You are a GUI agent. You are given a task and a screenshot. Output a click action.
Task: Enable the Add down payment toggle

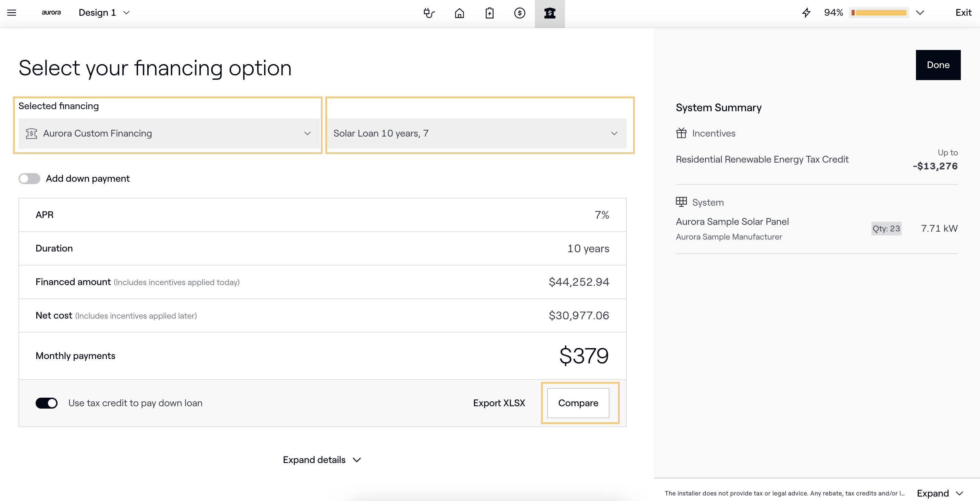pos(30,178)
